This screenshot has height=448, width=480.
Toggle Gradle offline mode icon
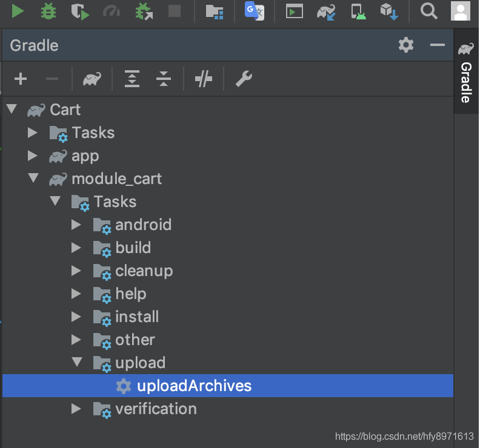tap(203, 79)
